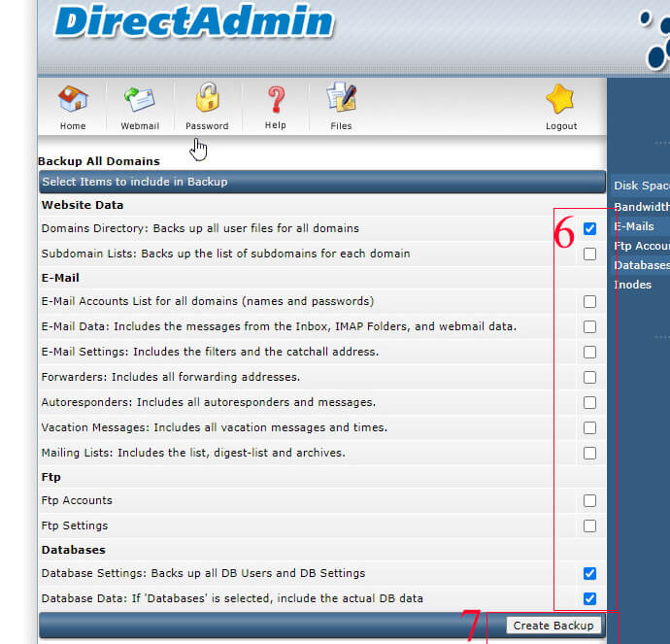This screenshot has height=644, width=670.
Task: Click the 'Database Data' description text
Action: point(232,598)
